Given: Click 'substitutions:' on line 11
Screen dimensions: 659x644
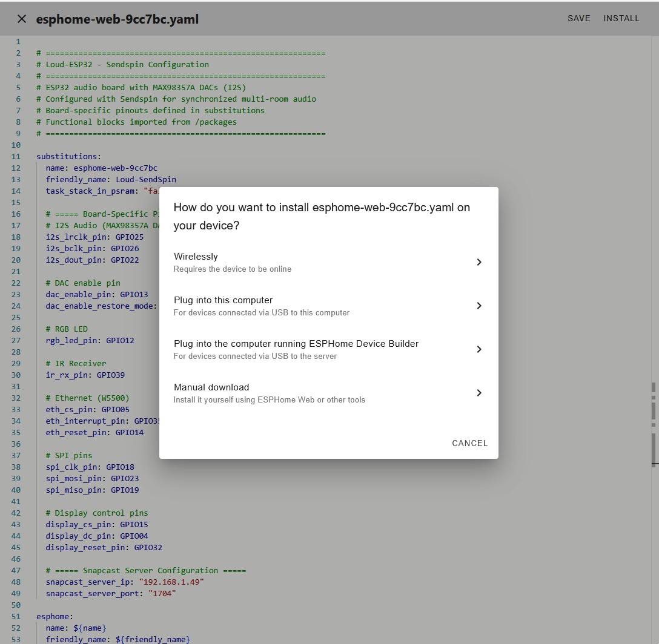Looking at the screenshot, I should coord(68,156).
